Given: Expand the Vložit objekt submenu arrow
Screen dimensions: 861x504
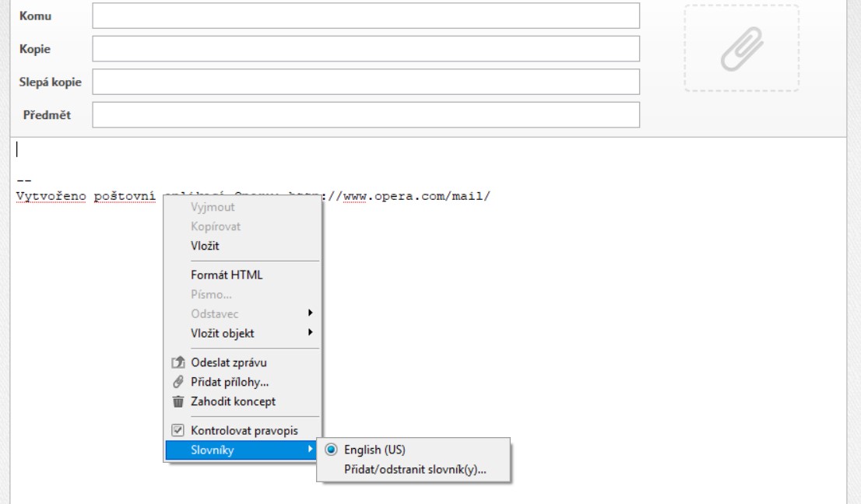Looking at the screenshot, I should click(311, 333).
